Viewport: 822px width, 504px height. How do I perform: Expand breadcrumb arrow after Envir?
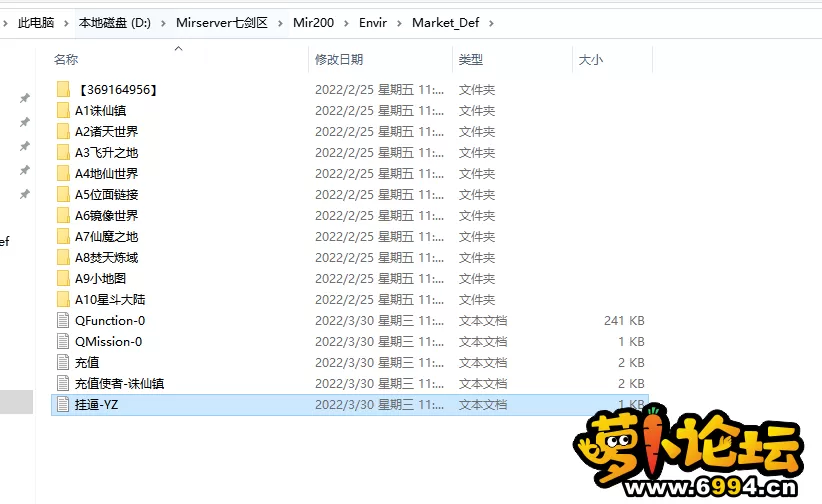[399, 23]
